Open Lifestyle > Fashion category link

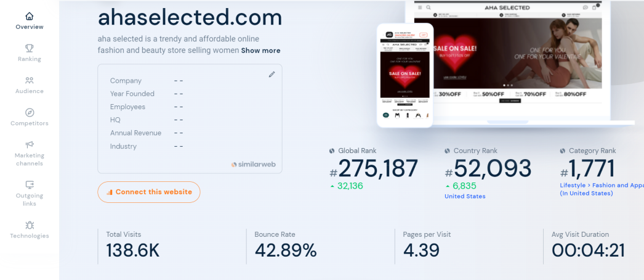pyautogui.click(x=602, y=185)
